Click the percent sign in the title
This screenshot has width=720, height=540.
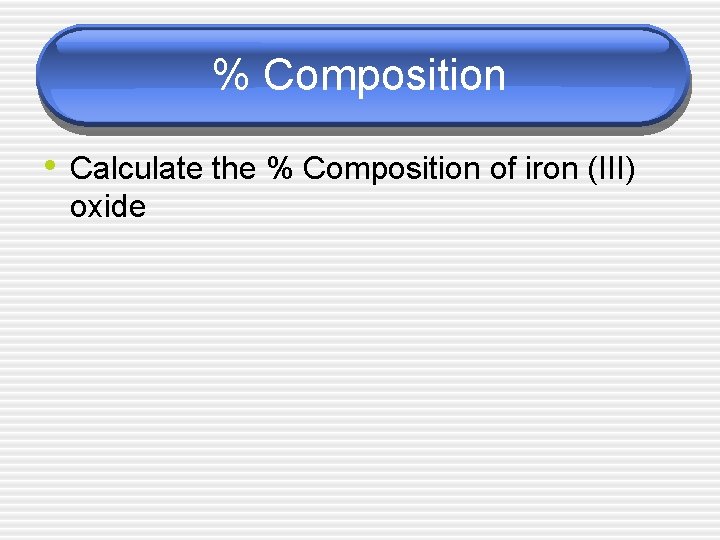point(231,76)
